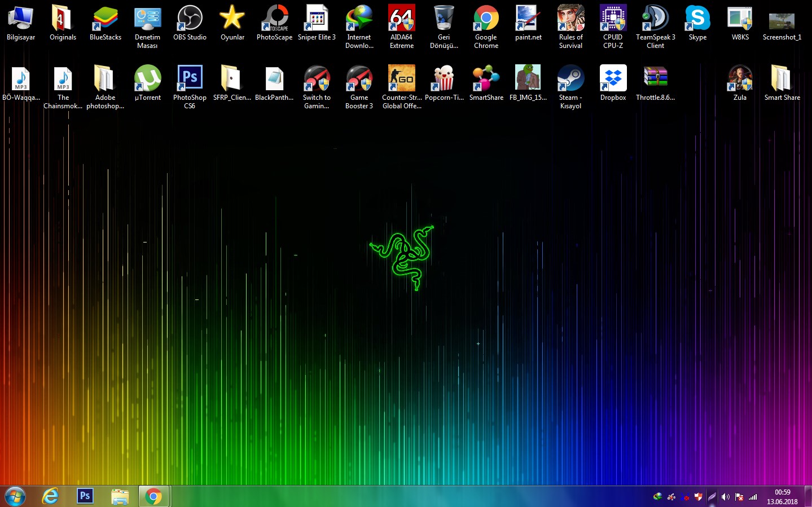Click the IDM tray icon

pos(658,497)
